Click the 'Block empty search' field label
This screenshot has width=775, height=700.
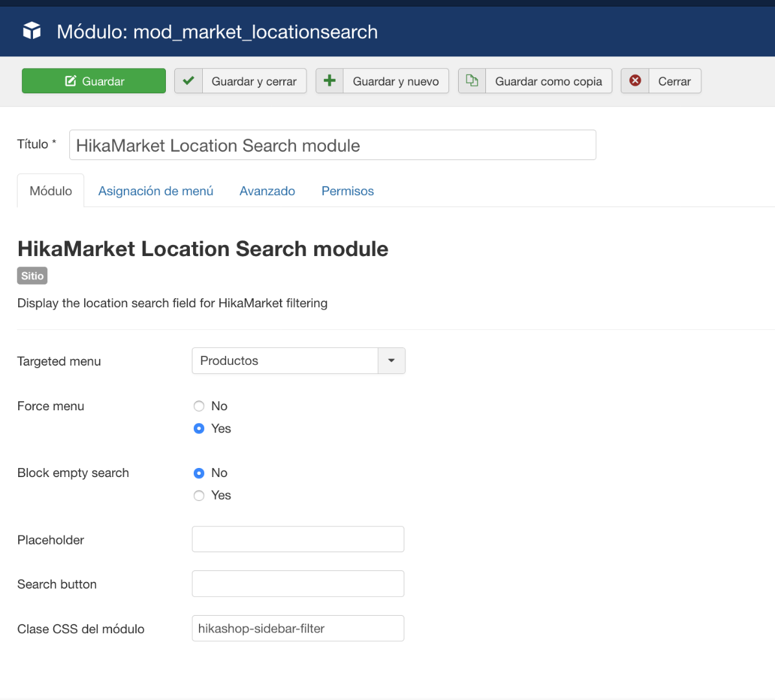click(x=73, y=473)
